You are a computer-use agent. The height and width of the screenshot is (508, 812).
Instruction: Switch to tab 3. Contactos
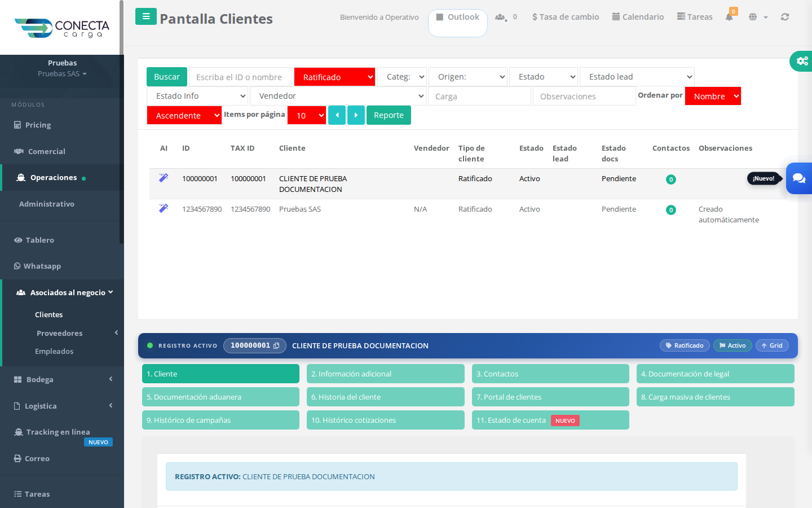550,374
